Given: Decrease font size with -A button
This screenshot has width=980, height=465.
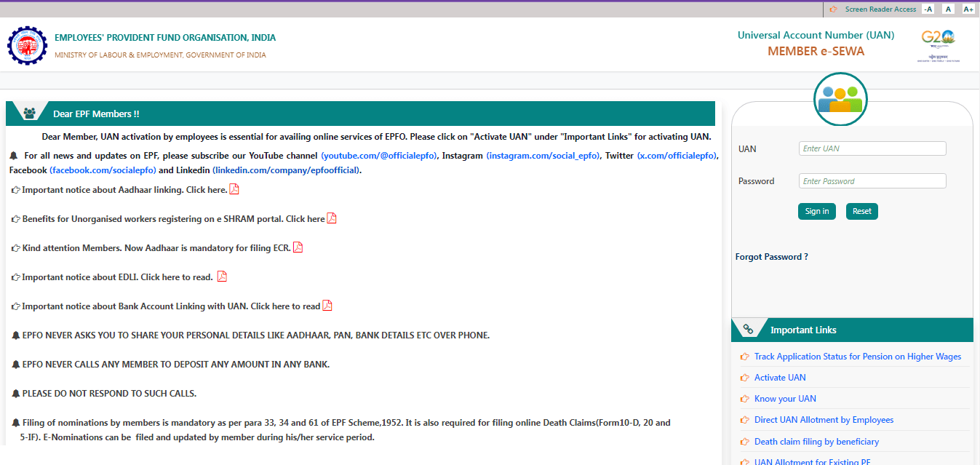Looking at the screenshot, I should [928, 9].
